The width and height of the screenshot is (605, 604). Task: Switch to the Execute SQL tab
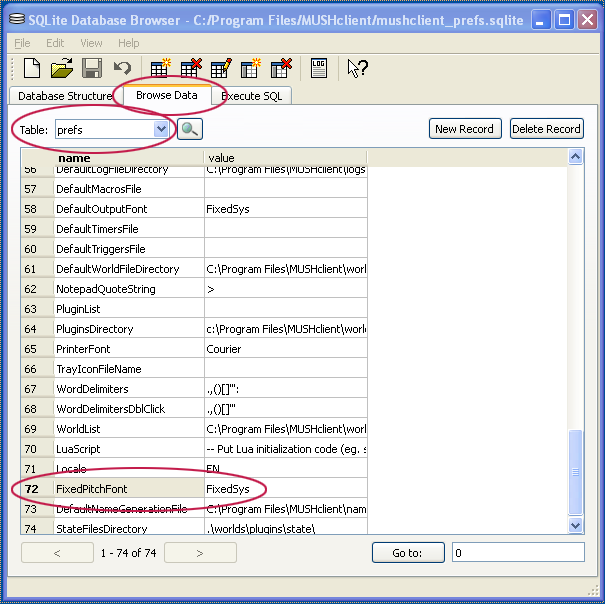[x=252, y=96]
